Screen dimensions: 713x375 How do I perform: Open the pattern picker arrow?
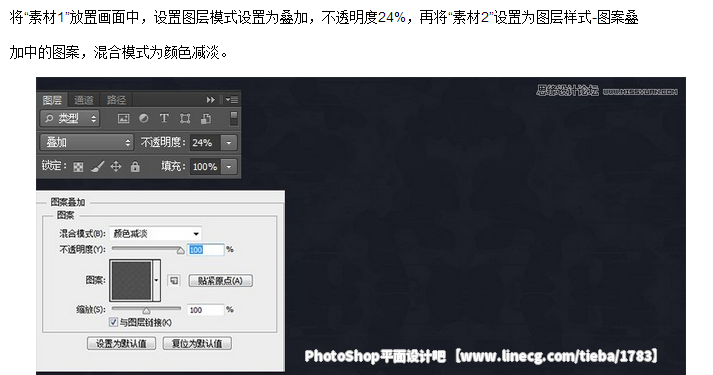pyautogui.click(x=156, y=280)
